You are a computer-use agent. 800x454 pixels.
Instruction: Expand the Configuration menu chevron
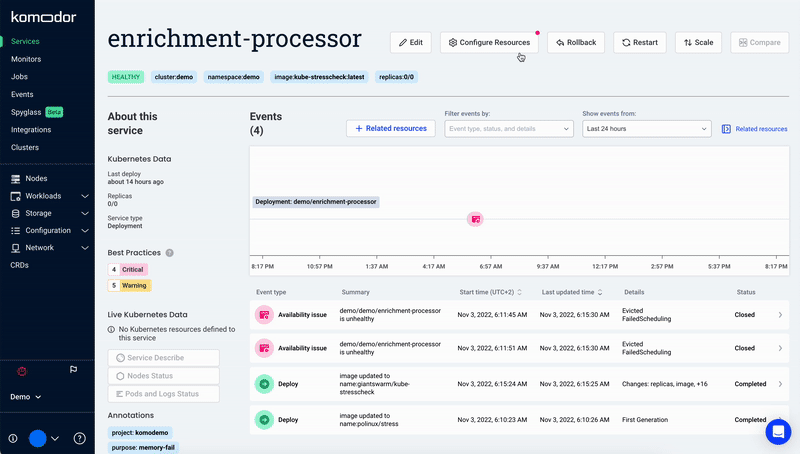pos(85,231)
